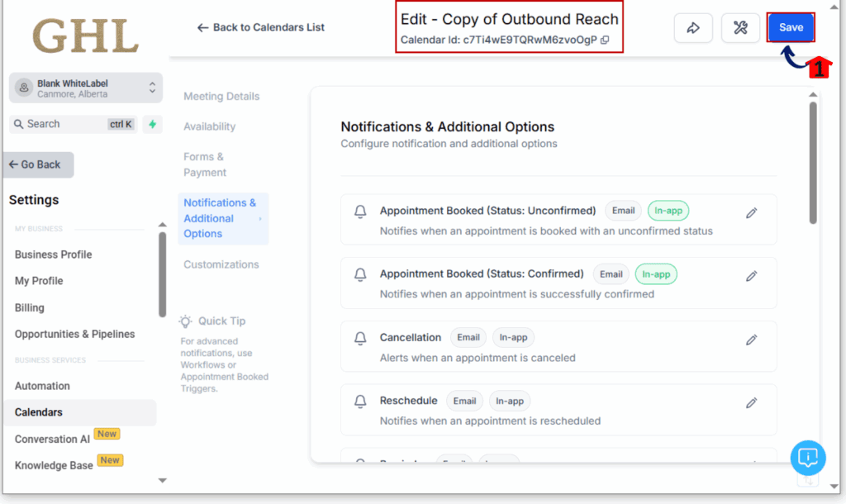Switch to Availability tab
The width and height of the screenshot is (846, 504).
pos(209,126)
